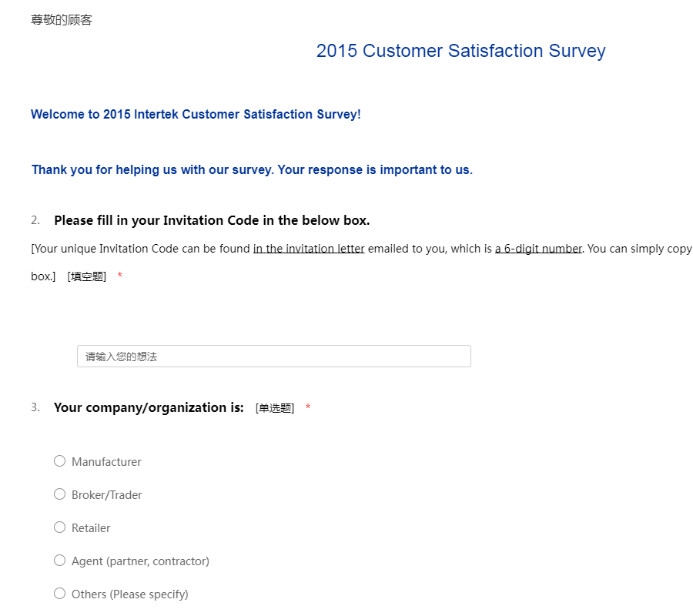Click the [单选题] question type tag
Screen dimensions: 693x616
click(x=275, y=408)
